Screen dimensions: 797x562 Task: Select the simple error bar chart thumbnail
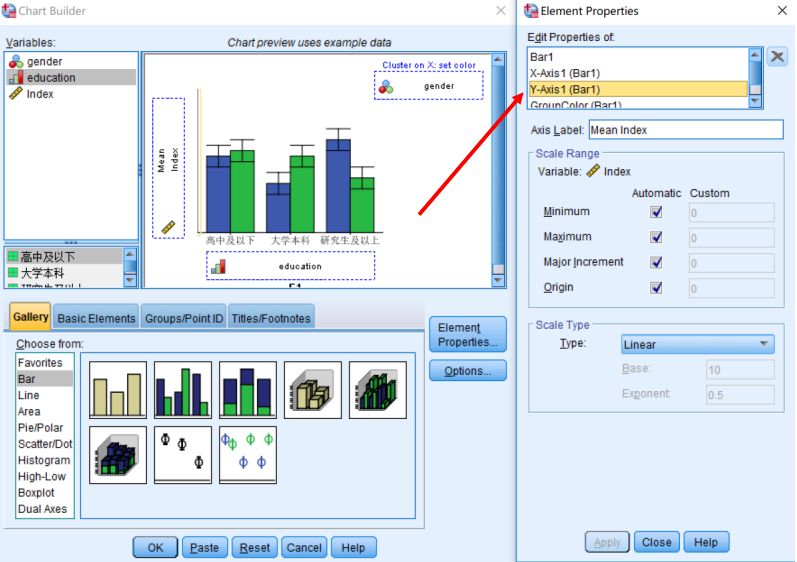[x=183, y=455]
